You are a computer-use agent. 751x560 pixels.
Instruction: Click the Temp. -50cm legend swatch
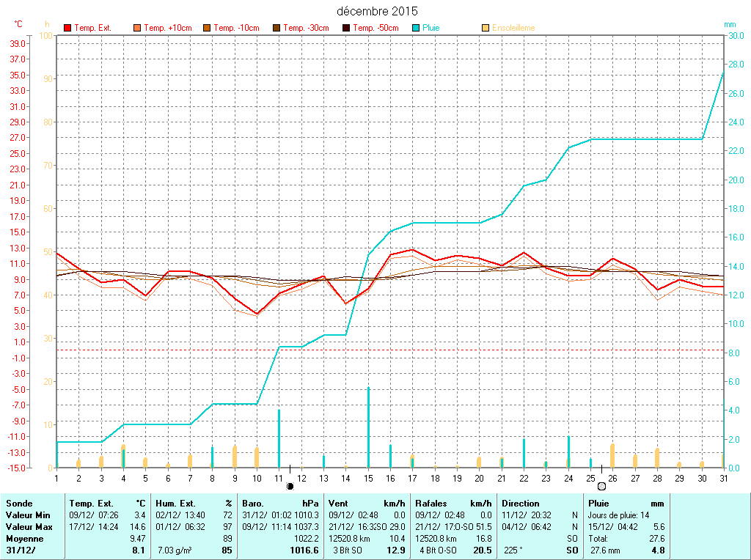346,28
